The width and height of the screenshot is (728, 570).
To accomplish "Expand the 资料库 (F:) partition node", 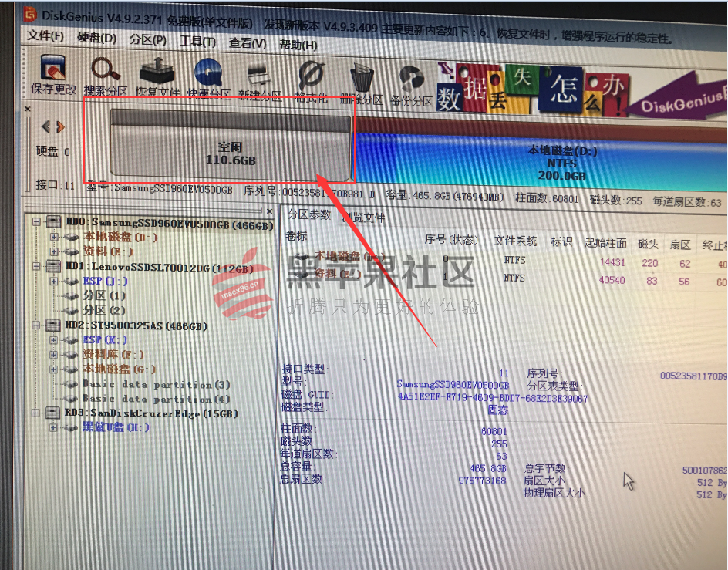I will (53, 355).
